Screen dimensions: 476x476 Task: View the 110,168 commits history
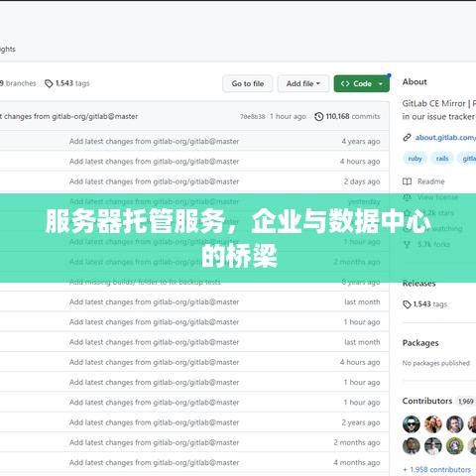pyautogui.click(x=353, y=116)
